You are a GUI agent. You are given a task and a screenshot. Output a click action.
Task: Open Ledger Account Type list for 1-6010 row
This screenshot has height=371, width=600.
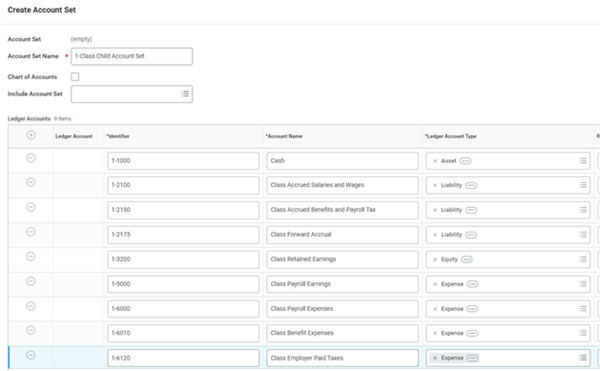click(x=583, y=333)
